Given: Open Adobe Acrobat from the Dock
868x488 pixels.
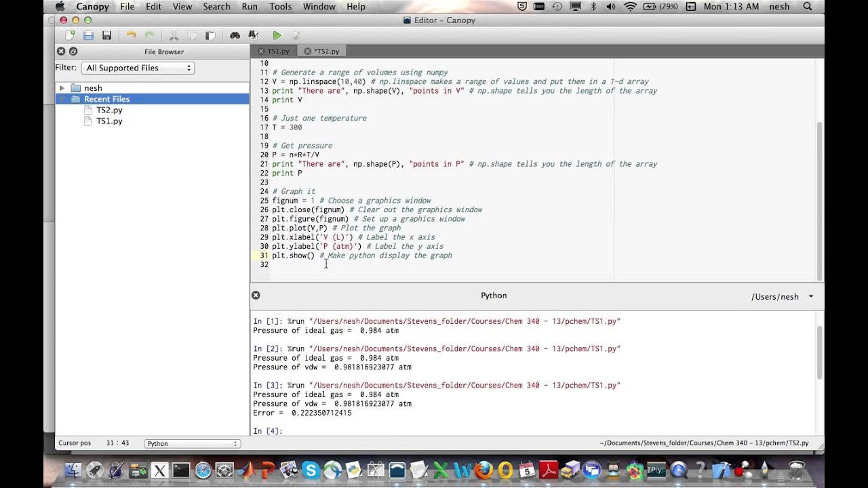Looking at the screenshot, I should click(549, 470).
